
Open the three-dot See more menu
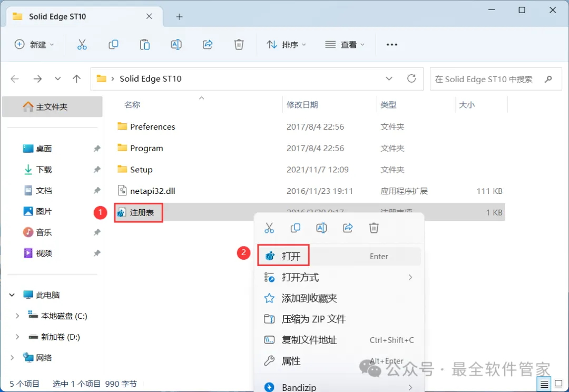392,45
